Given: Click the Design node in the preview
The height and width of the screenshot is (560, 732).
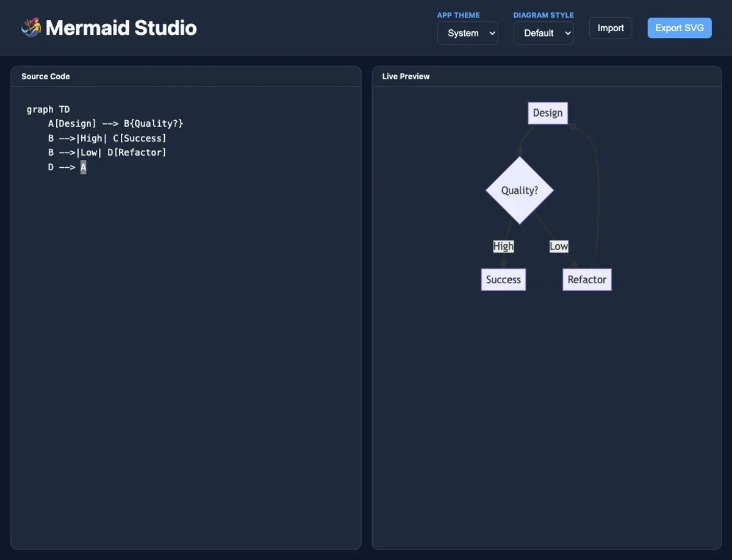Looking at the screenshot, I should tap(547, 112).
